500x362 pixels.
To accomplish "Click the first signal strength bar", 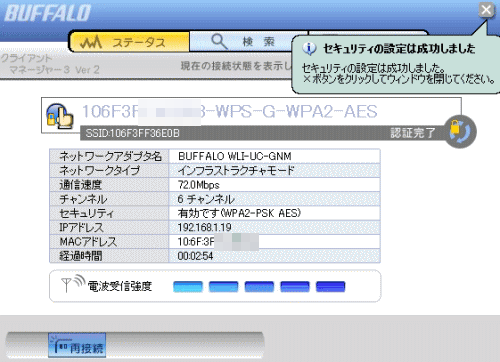I will [188, 287].
